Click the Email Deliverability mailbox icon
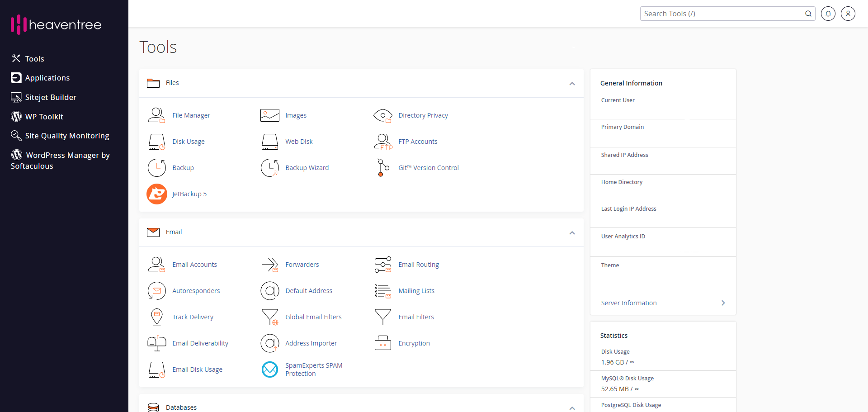The width and height of the screenshot is (868, 412). 157,343
